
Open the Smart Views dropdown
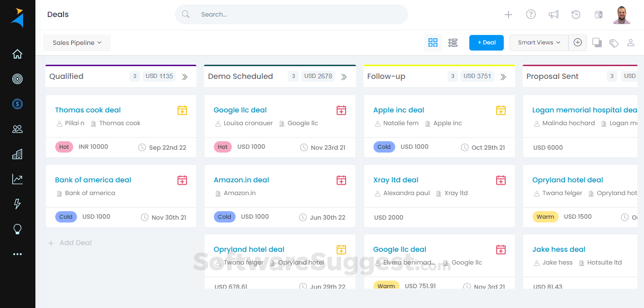(x=539, y=43)
